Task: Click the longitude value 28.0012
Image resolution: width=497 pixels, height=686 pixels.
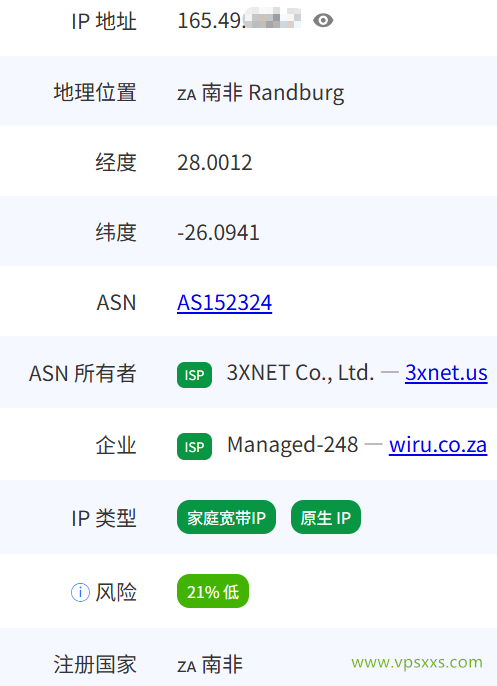Action: click(x=215, y=163)
